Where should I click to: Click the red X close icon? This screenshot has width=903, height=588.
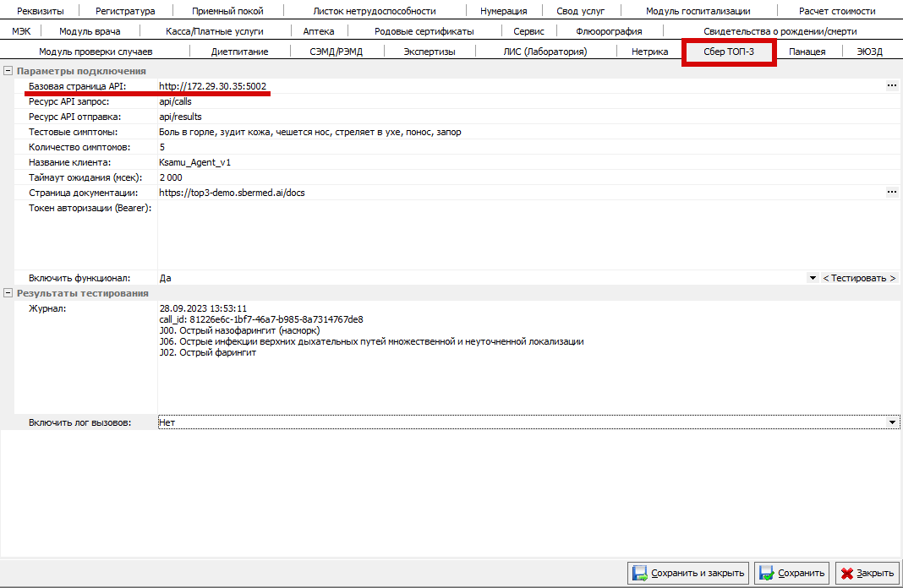click(846, 574)
